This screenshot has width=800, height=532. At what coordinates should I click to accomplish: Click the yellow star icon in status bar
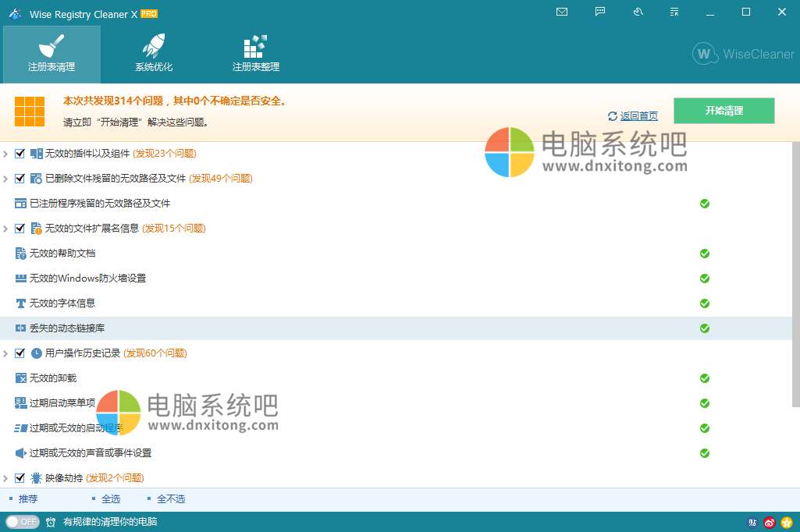[x=787, y=523]
